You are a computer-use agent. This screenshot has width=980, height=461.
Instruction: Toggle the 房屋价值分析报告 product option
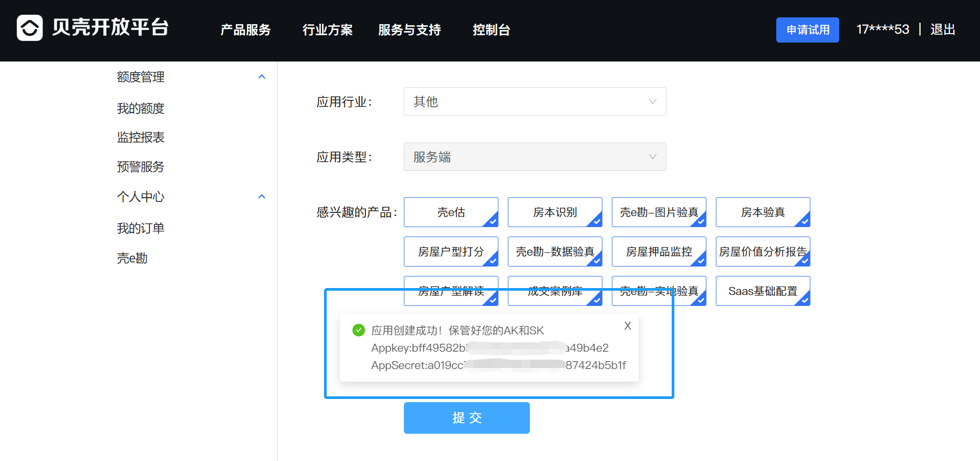pyautogui.click(x=763, y=252)
